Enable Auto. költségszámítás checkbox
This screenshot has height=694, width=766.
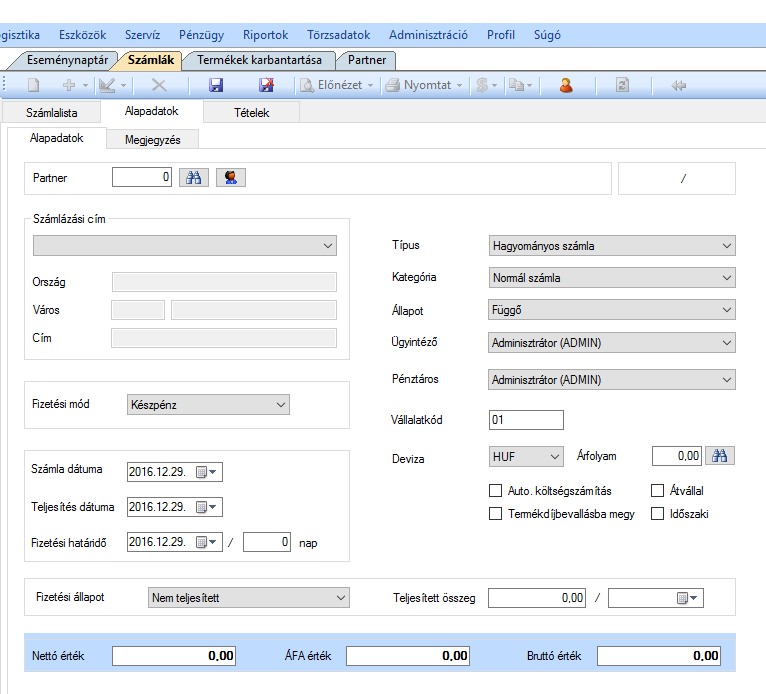click(495, 490)
